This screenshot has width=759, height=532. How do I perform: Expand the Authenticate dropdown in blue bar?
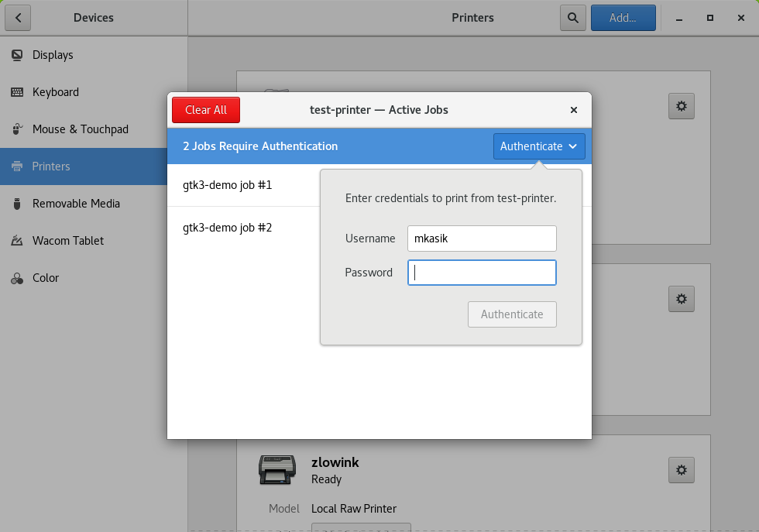pos(539,146)
